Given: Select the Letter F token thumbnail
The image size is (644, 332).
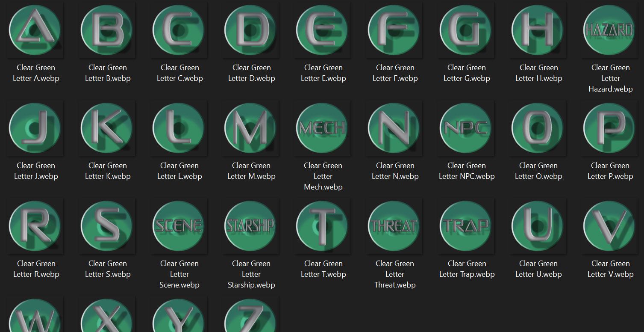Looking at the screenshot, I should [x=394, y=30].
